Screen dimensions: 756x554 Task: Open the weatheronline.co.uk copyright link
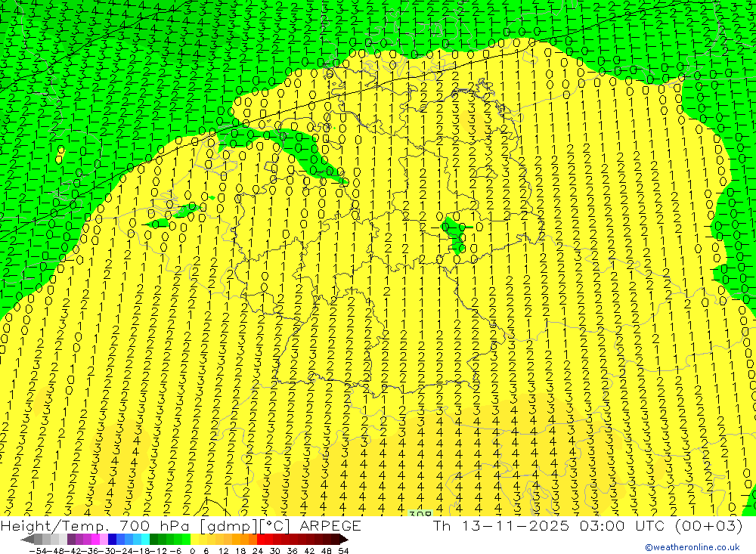point(692,547)
